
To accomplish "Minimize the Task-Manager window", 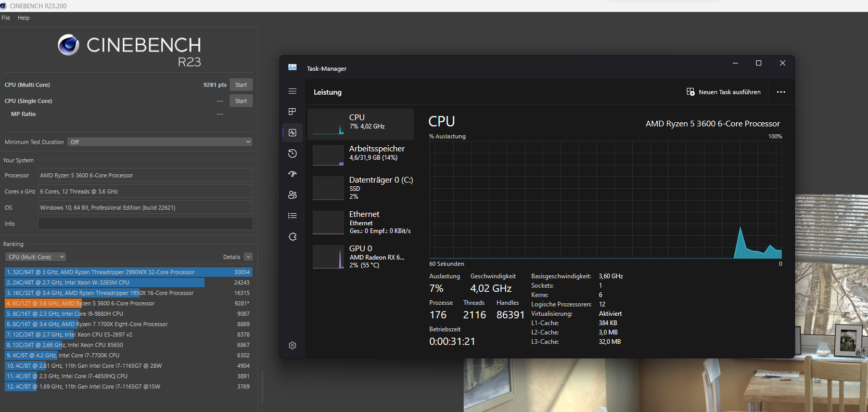I will 735,63.
